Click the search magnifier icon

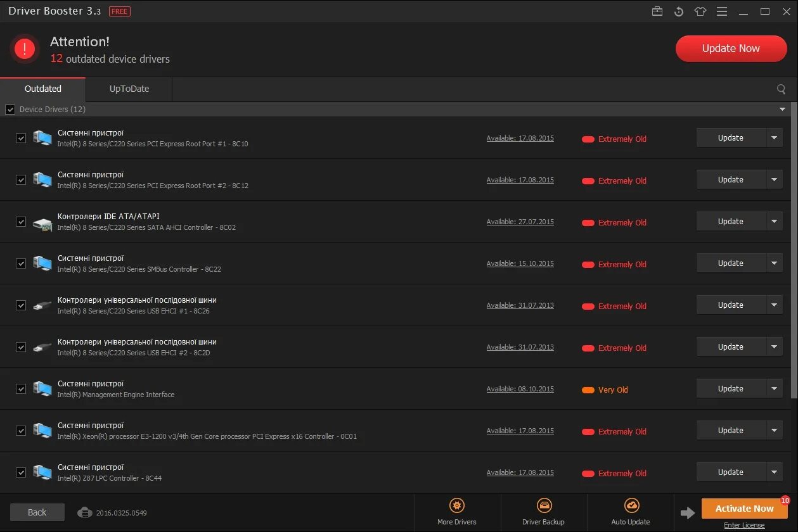point(782,89)
